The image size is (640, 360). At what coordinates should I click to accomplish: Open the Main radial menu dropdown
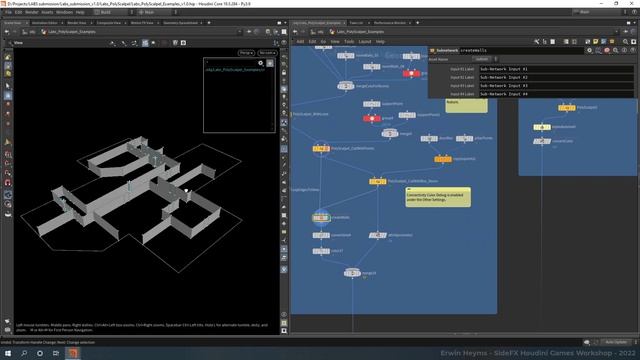tap(157, 12)
